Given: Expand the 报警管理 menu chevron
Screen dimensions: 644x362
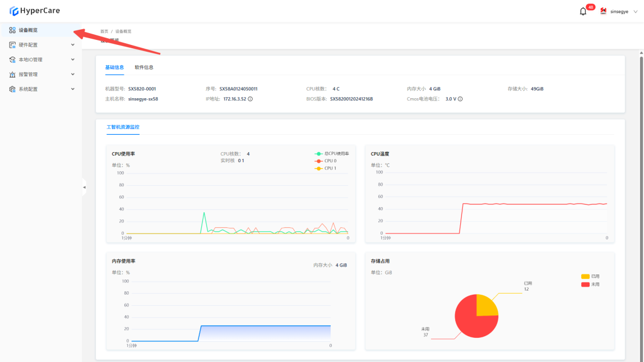Looking at the screenshot, I should tap(73, 75).
